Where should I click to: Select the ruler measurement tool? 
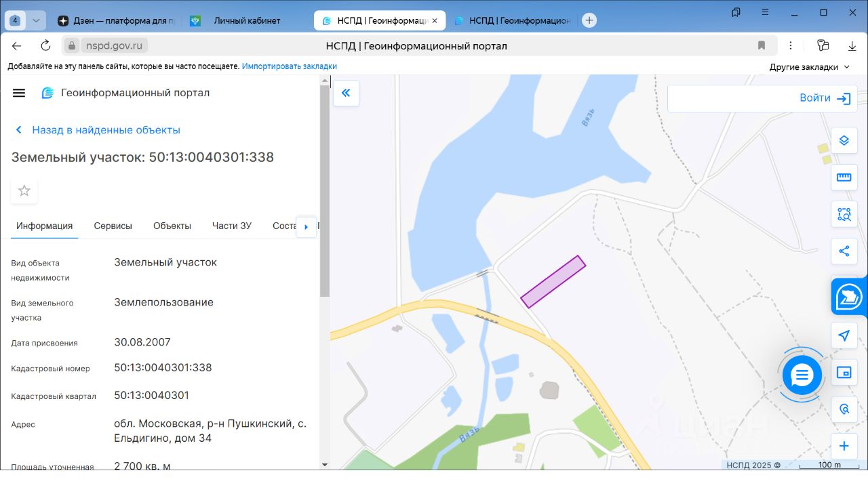(x=844, y=178)
